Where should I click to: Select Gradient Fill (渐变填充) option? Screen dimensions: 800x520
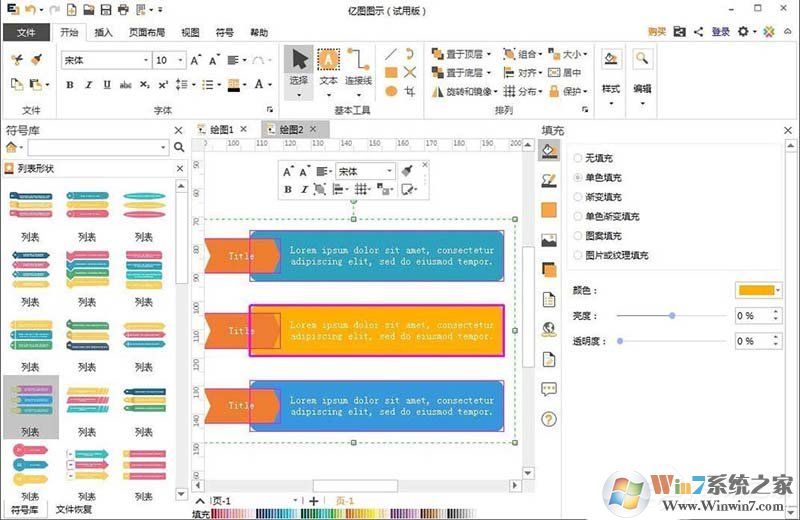tap(578, 197)
